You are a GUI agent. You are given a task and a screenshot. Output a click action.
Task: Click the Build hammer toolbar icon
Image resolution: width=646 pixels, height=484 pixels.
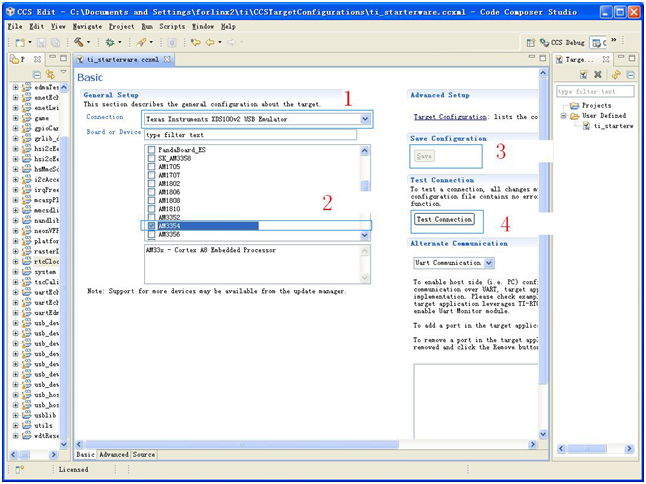click(x=79, y=42)
